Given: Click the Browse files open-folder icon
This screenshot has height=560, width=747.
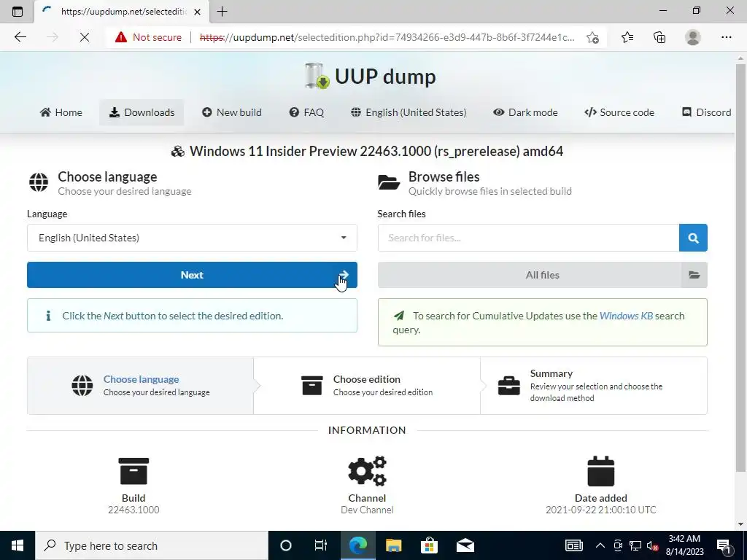Looking at the screenshot, I should pos(389,182).
